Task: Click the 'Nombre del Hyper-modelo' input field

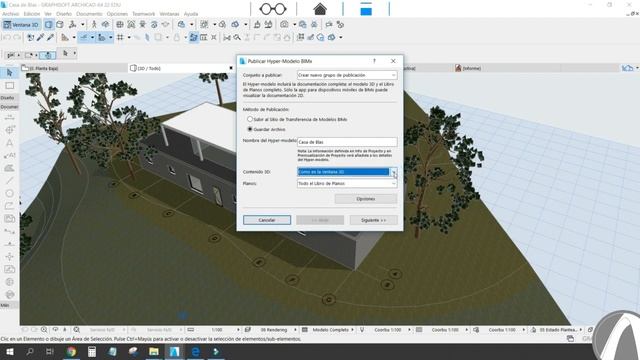Action: [x=347, y=142]
